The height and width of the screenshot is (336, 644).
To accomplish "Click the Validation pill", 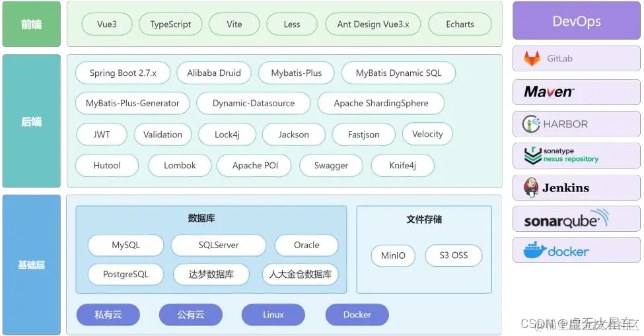I will [162, 134].
